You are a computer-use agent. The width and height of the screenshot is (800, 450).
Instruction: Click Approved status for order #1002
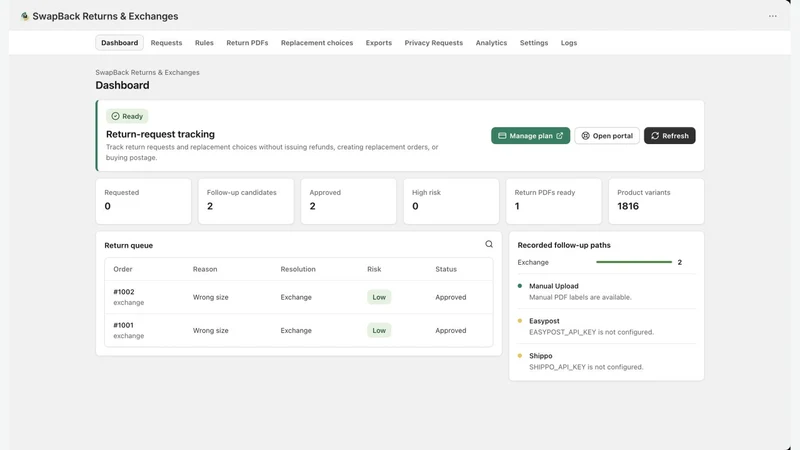point(451,297)
